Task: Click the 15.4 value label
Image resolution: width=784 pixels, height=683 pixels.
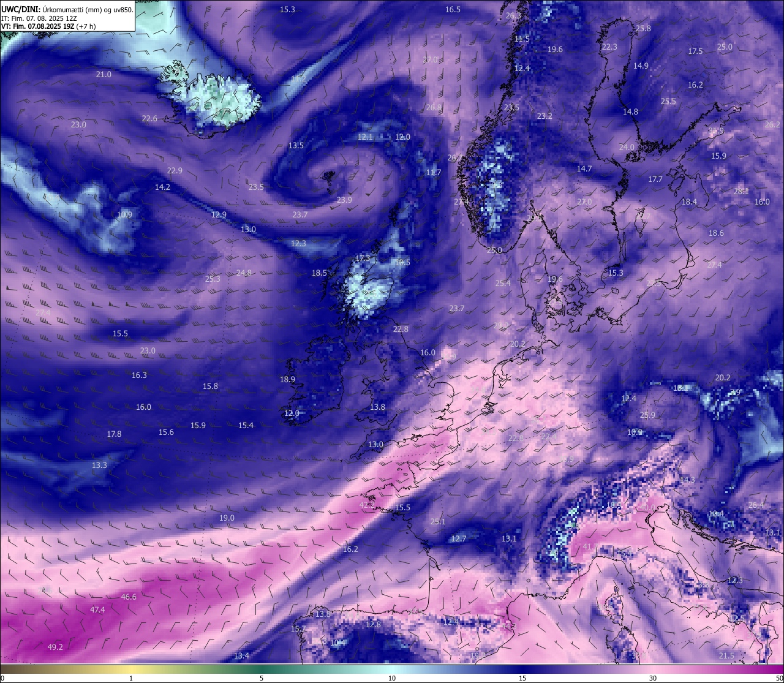Action: click(246, 425)
